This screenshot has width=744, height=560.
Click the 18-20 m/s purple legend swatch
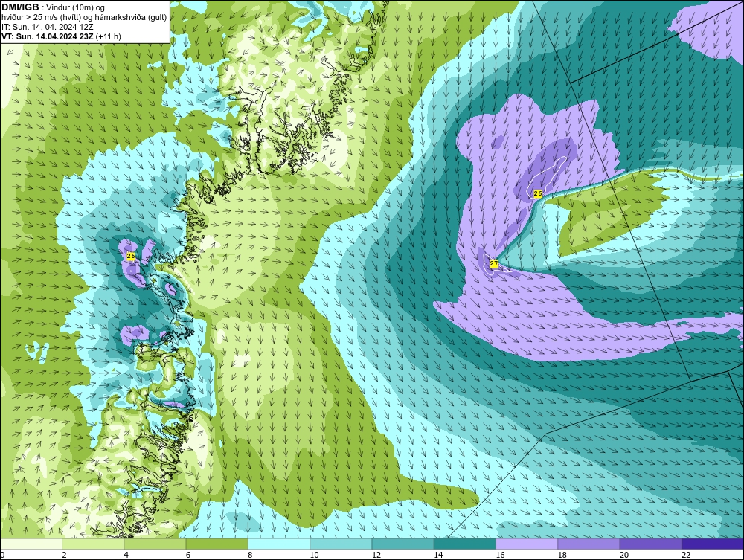pyautogui.click(x=589, y=544)
